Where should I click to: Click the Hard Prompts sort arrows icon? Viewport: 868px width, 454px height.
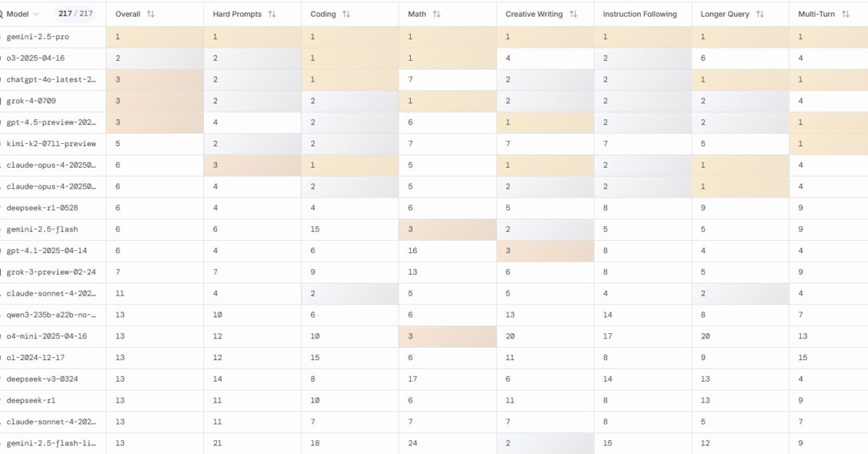click(x=272, y=14)
